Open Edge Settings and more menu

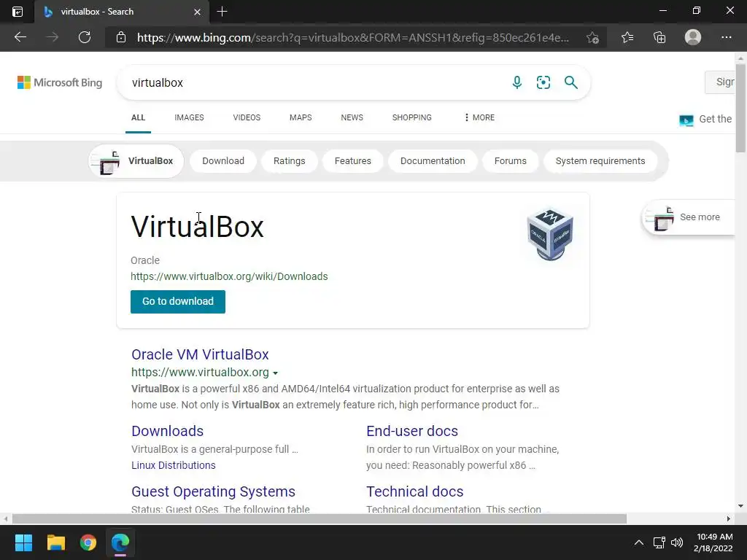tap(726, 37)
